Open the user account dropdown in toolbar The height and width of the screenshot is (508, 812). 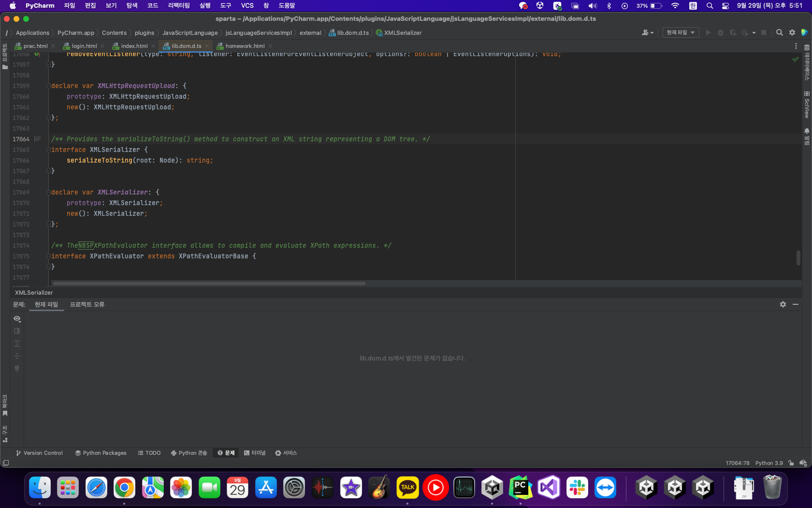point(648,32)
